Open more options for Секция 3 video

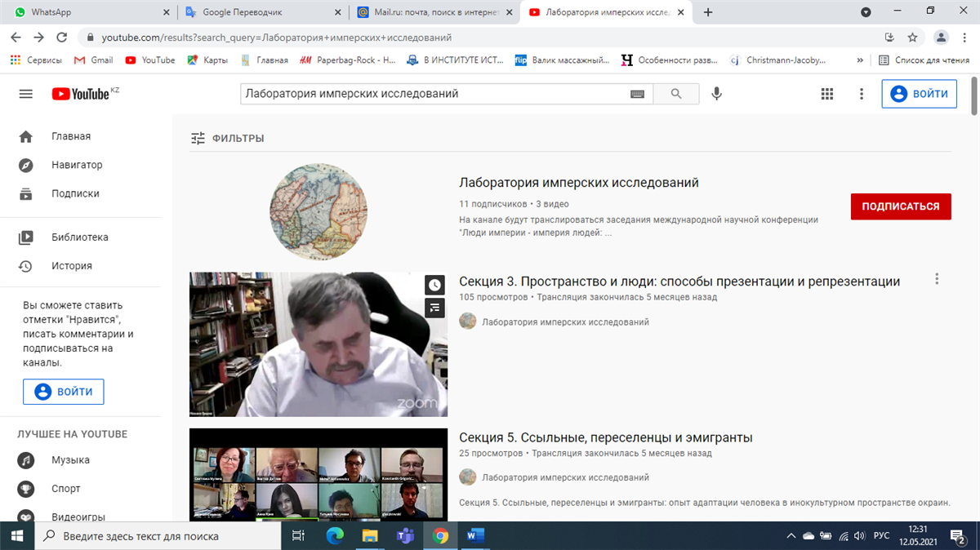pos(937,279)
